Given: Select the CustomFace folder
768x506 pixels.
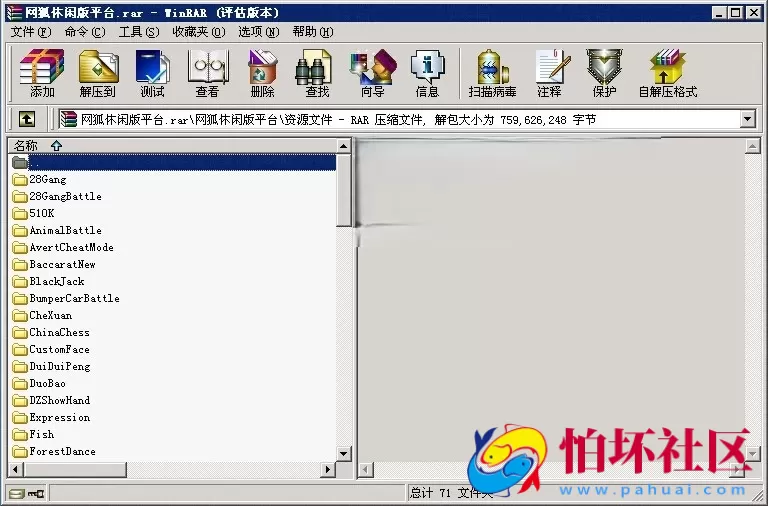Looking at the screenshot, I should click(51, 349).
